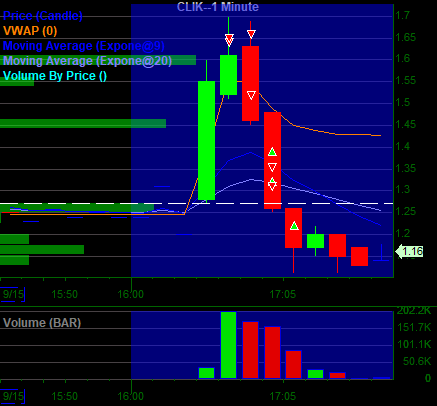Click the longest lower volume-by-price bar near 1.16
The width and height of the screenshot is (437, 406).
pyautogui.click(x=42, y=249)
